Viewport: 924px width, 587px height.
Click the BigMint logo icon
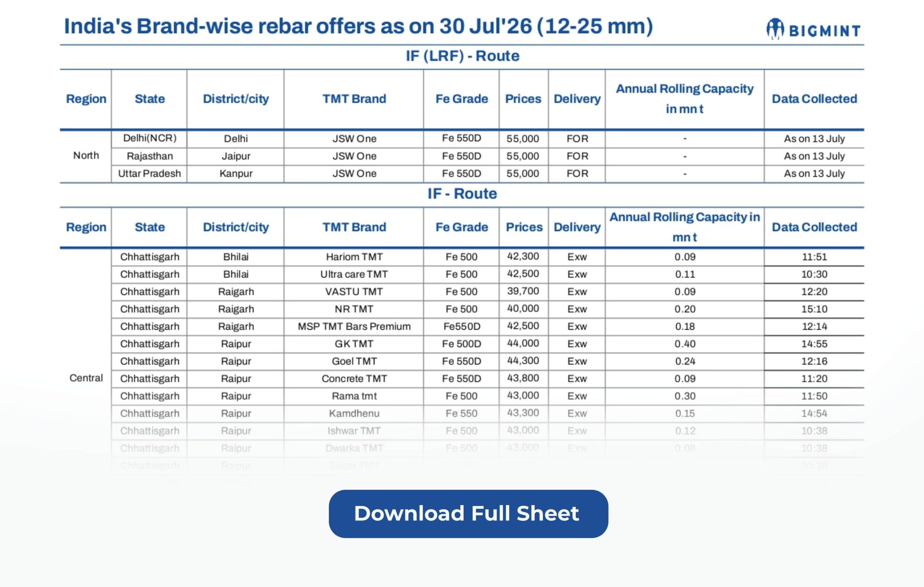pos(775,29)
